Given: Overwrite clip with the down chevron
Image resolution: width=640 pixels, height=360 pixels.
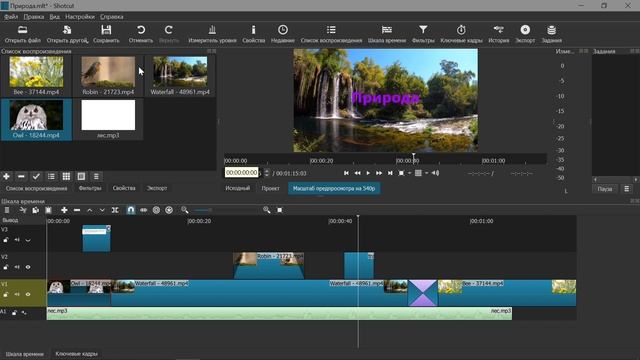Looking at the screenshot, I should tap(102, 210).
